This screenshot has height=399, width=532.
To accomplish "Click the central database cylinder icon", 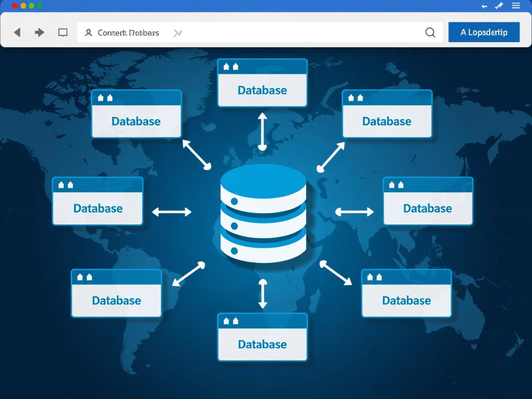I will click(x=263, y=213).
